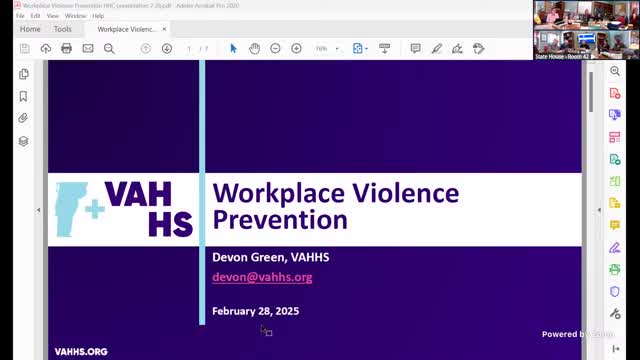
Task: Click the 'Devon Green, VAHHS' presenter text
Action: pyautogui.click(x=271, y=257)
